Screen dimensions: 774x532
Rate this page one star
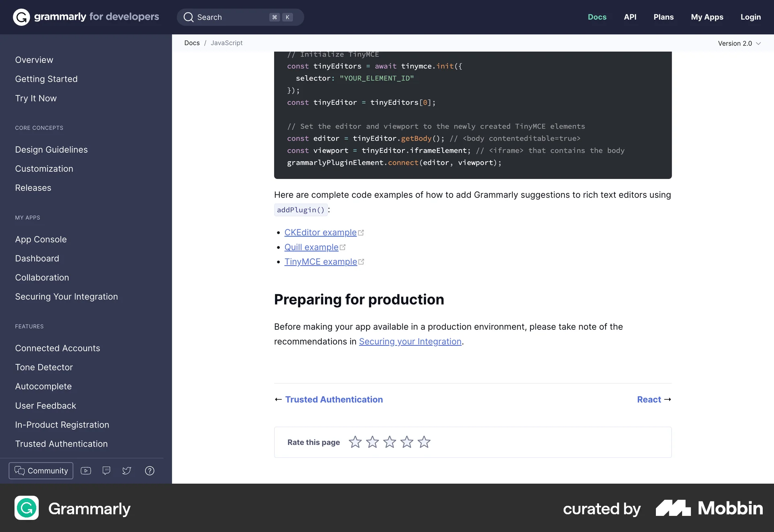[355, 442]
